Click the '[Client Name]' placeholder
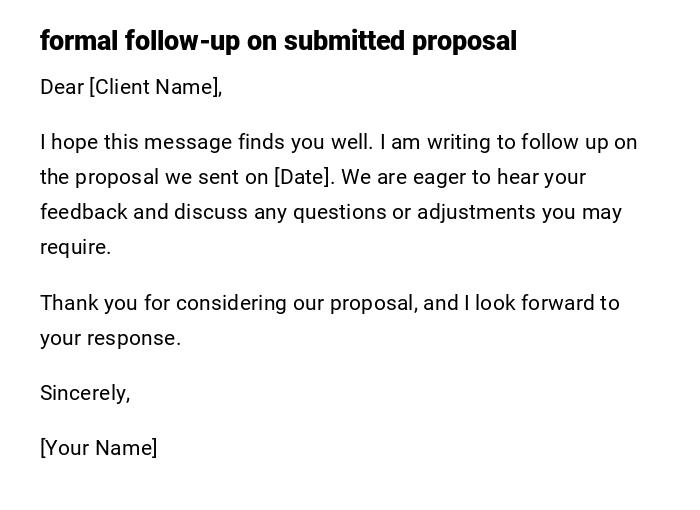700x510 pixels. click(x=154, y=87)
